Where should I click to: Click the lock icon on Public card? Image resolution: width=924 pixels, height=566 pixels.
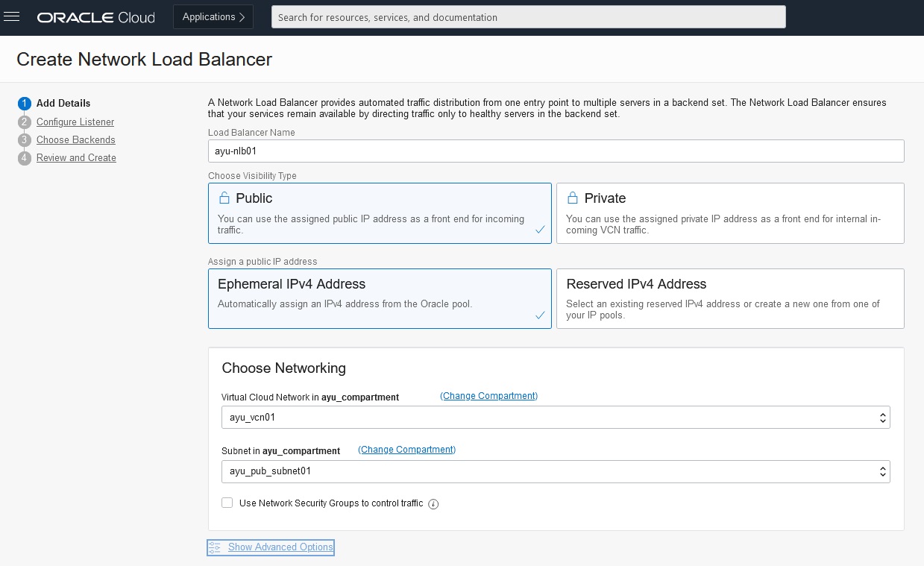pyautogui.click(x=224, y=198)
